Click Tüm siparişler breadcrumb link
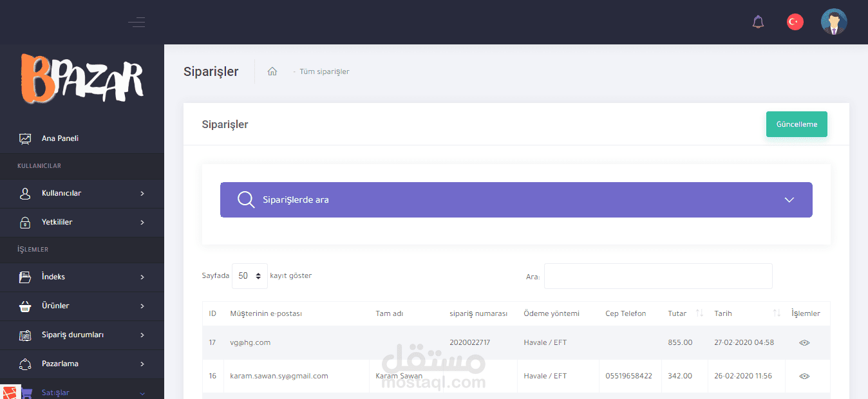Screen dimensions: 868x399 click(x=325, y=71)
